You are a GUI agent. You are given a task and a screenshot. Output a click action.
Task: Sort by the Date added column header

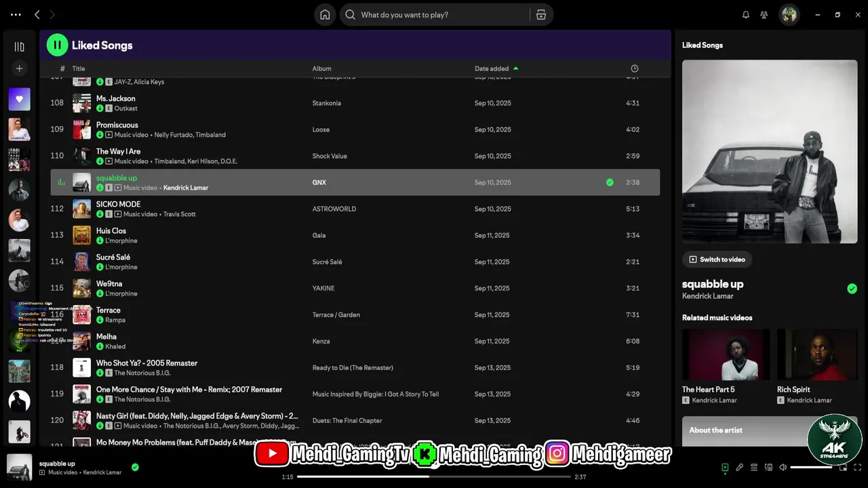click(x=492, y=68)
